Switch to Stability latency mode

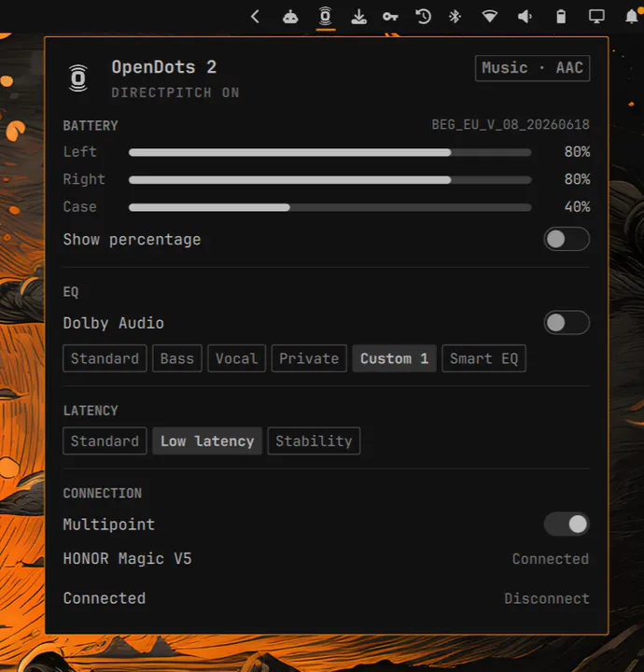point(314,441)
